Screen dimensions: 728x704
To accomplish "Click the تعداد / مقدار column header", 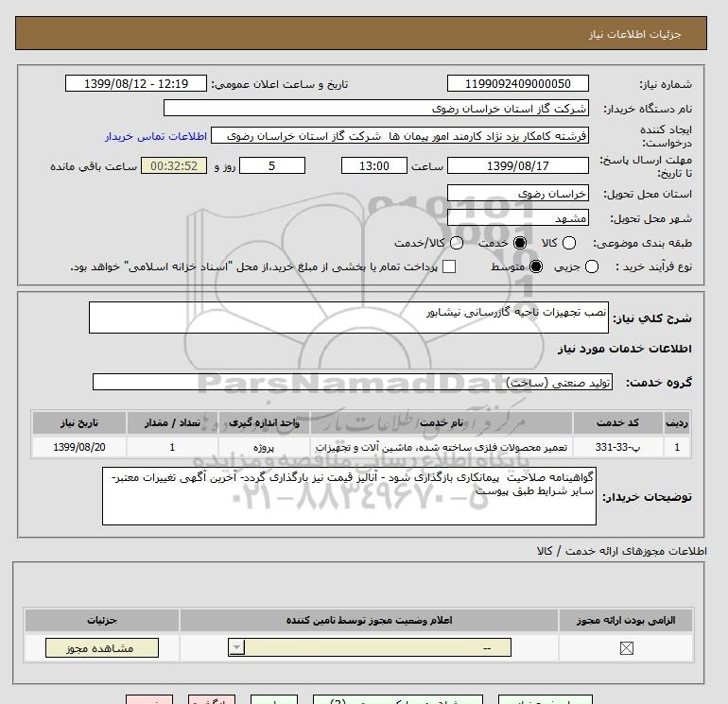I will tap(172, 422).
